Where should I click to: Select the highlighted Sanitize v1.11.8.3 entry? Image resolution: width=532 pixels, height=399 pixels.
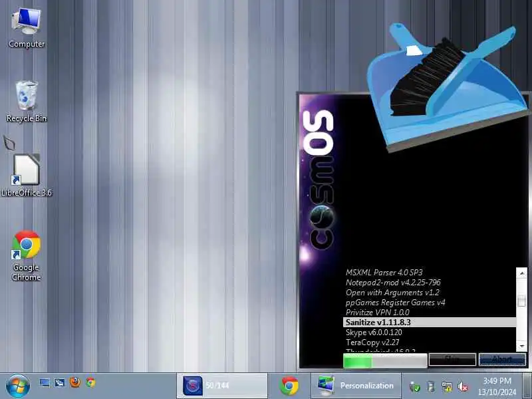430,323
